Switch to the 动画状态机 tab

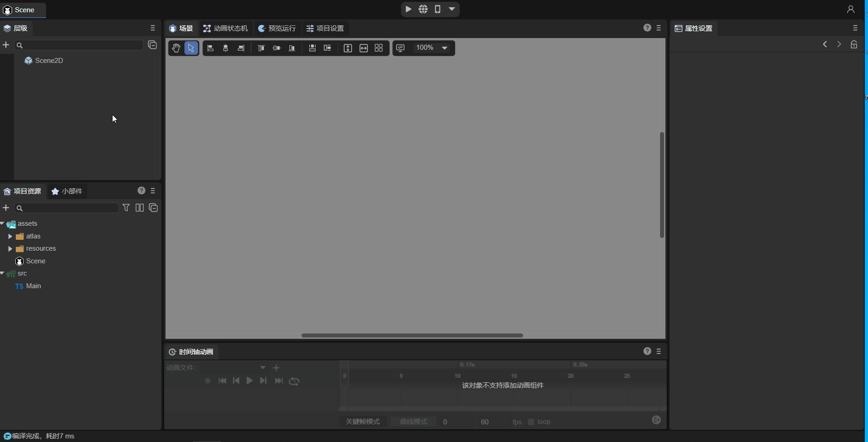[x=226, y=28]
